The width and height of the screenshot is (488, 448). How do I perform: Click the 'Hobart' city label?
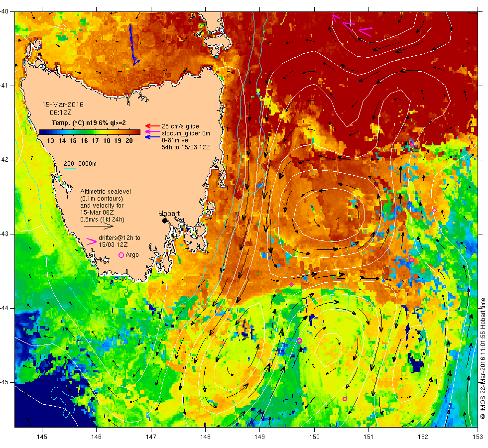[169, 214]
